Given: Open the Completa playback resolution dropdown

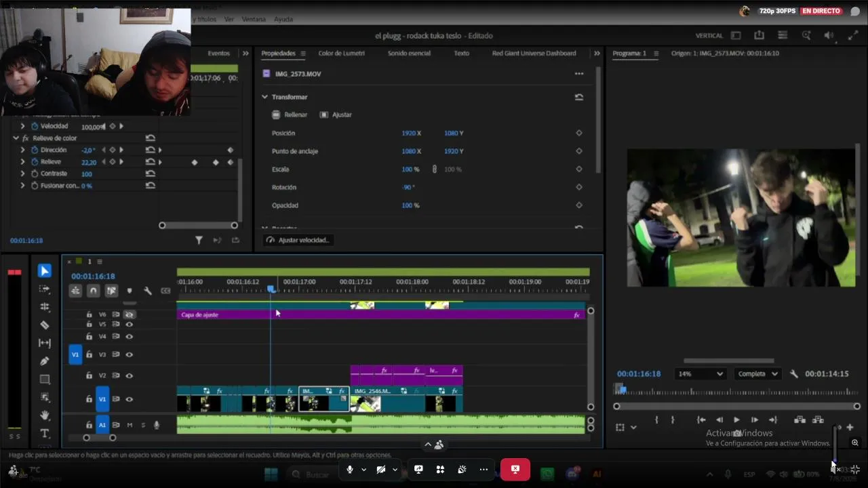Looking at the screenshot, I should pos(757,374).
